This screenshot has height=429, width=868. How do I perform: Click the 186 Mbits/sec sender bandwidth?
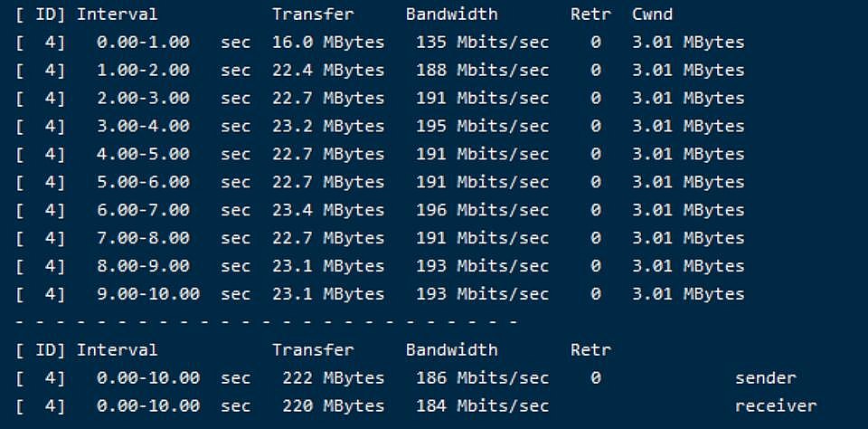[x=482, y=378]
